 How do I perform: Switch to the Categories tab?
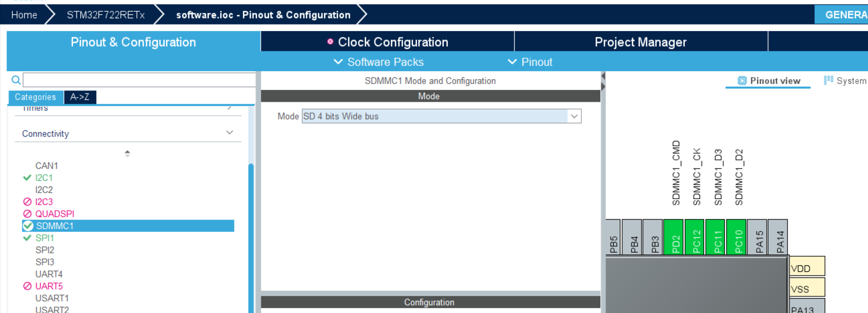click(35, 97)
